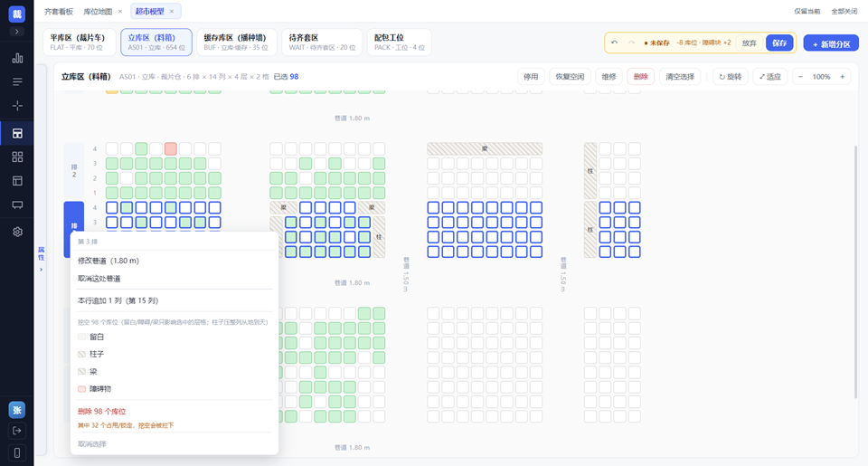
Task: Choose 取消这处巷道 in context menu
Action: [175, 278]
